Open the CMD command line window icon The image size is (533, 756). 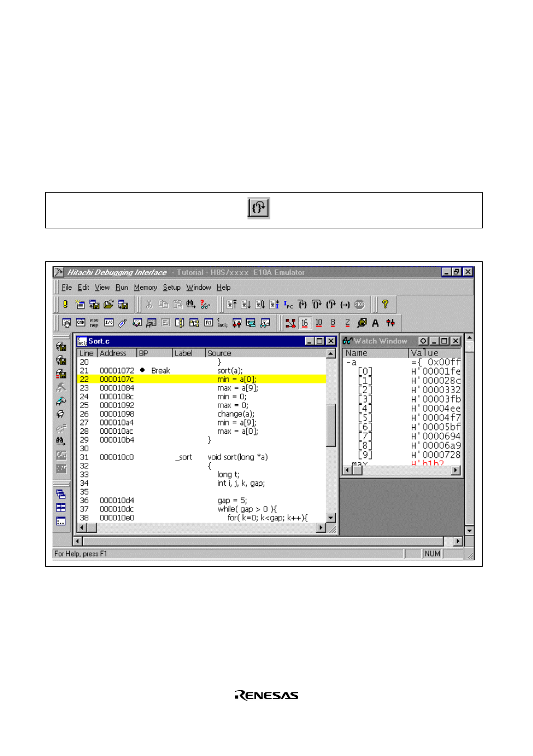pos(80,323)
